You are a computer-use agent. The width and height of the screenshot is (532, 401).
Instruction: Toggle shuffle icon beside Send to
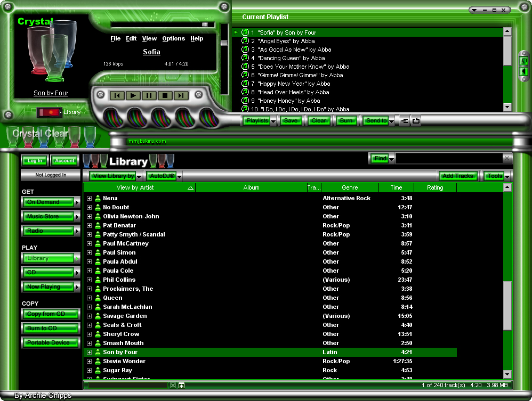405,121
